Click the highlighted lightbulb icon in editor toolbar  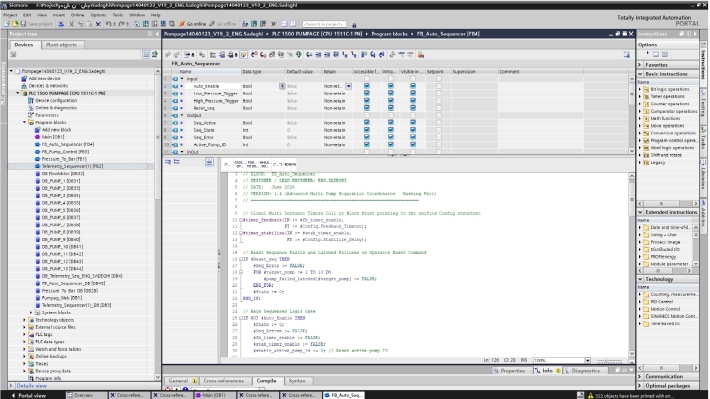244,55
